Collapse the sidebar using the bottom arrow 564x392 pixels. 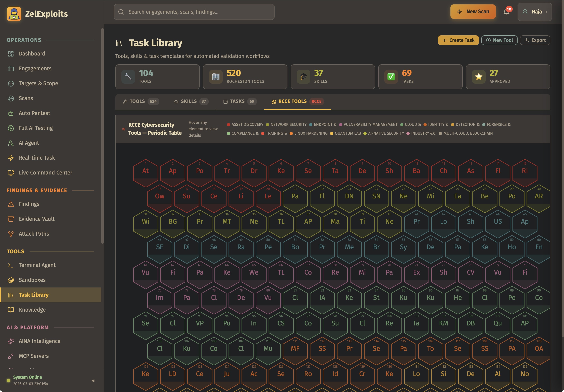click(x=93, y=381)
